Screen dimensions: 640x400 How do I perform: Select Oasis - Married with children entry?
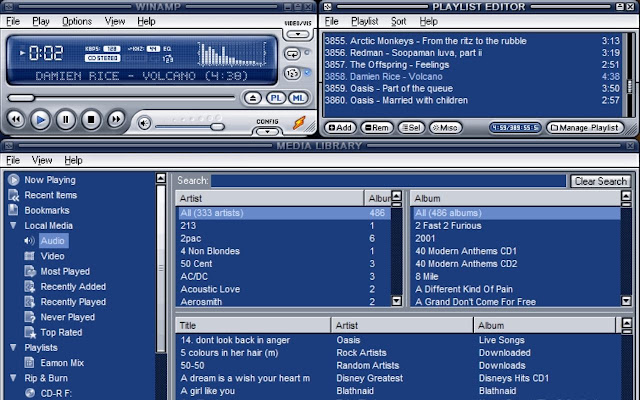(472, 100)
